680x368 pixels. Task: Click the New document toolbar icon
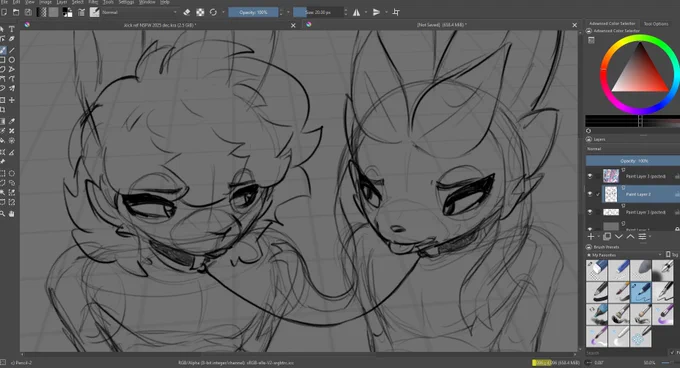pyautogui.click(x=4, y=12)
